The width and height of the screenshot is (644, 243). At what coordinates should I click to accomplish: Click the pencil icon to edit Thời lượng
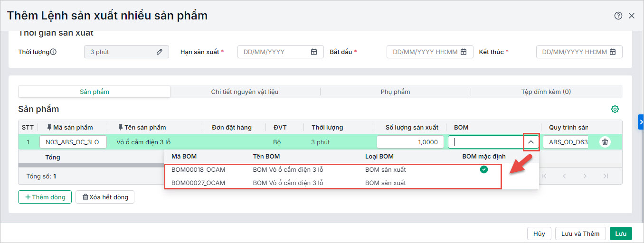pos(160,52)
